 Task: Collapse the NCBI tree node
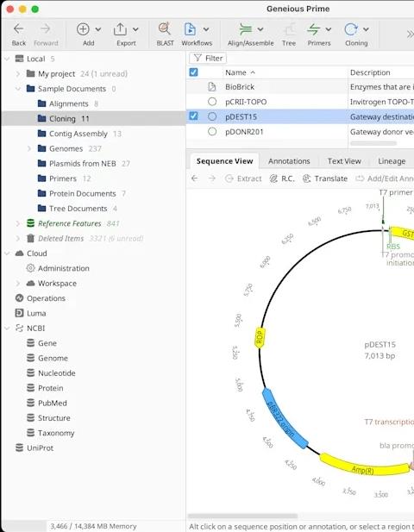pos(7,329)
